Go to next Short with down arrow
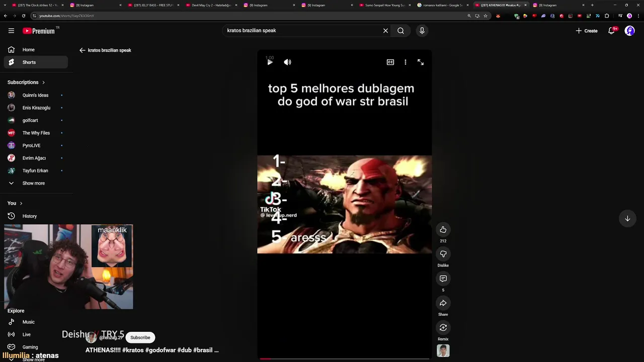The image size is (644, 362). (627, 219)
